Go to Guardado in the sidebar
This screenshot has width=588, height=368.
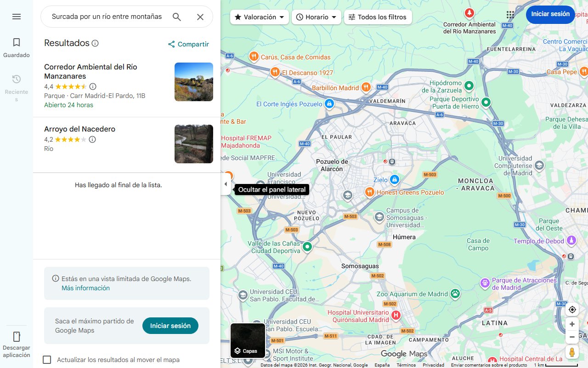(17, 46)
